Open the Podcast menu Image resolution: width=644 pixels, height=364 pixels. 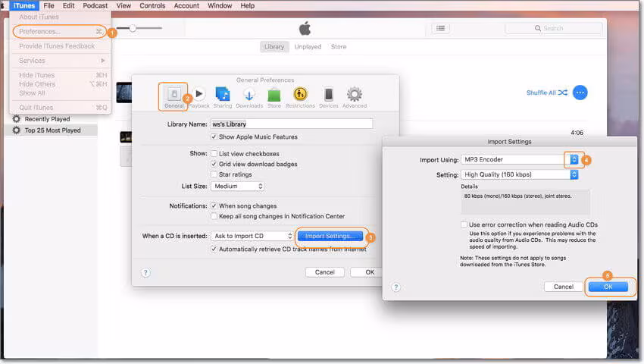[x=95, y=6]
